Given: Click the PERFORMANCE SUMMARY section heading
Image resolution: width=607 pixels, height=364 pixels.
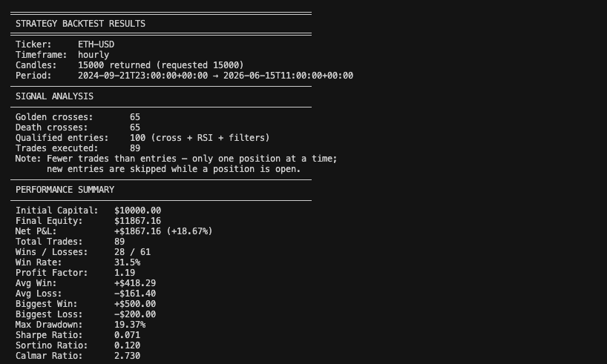Looking at the screenshot, I should tap(65, 190).
